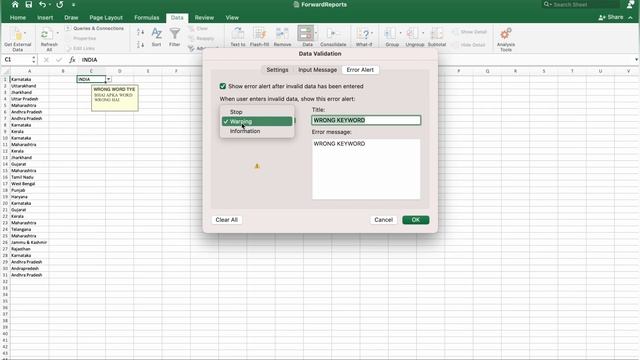This screenshot has height=360, width=640.
Task: Select the cell containing Uttarakhand
Action: pyautogui.click(x=29, y=86)
